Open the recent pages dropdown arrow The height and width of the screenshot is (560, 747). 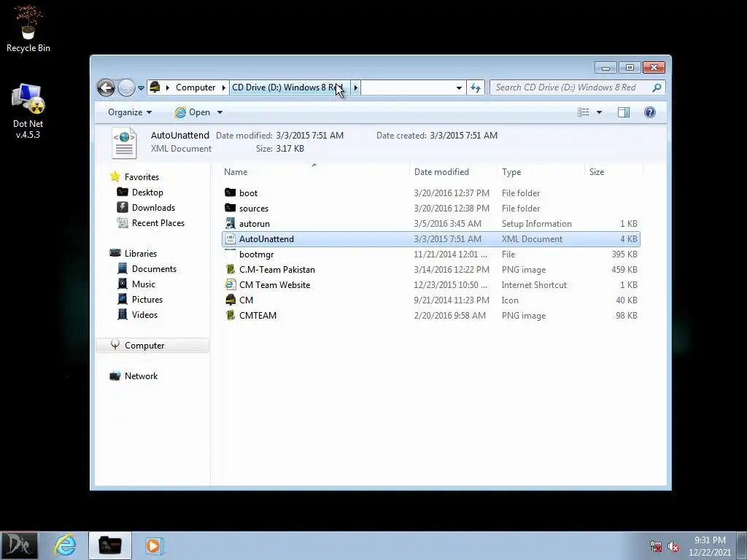tap(141, 88)
